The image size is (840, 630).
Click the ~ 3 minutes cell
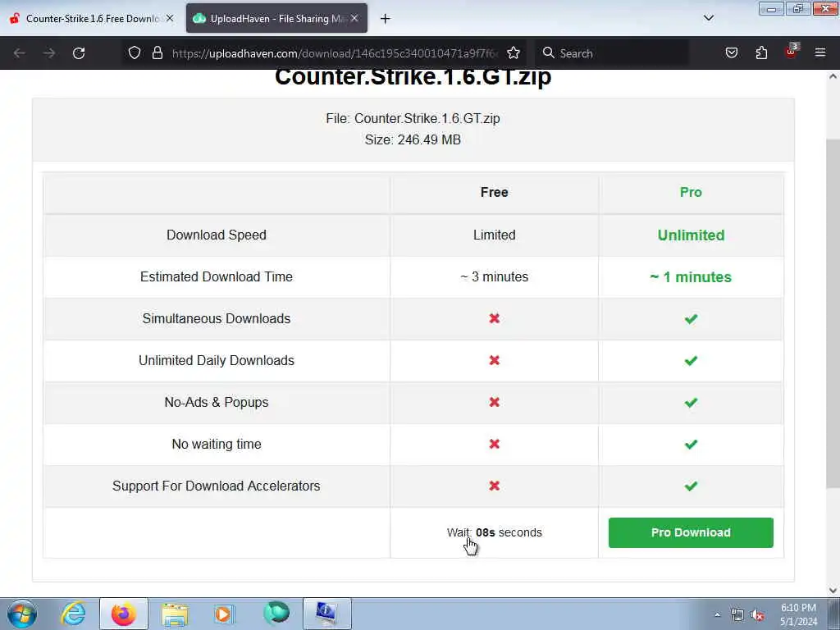[494, 276]
